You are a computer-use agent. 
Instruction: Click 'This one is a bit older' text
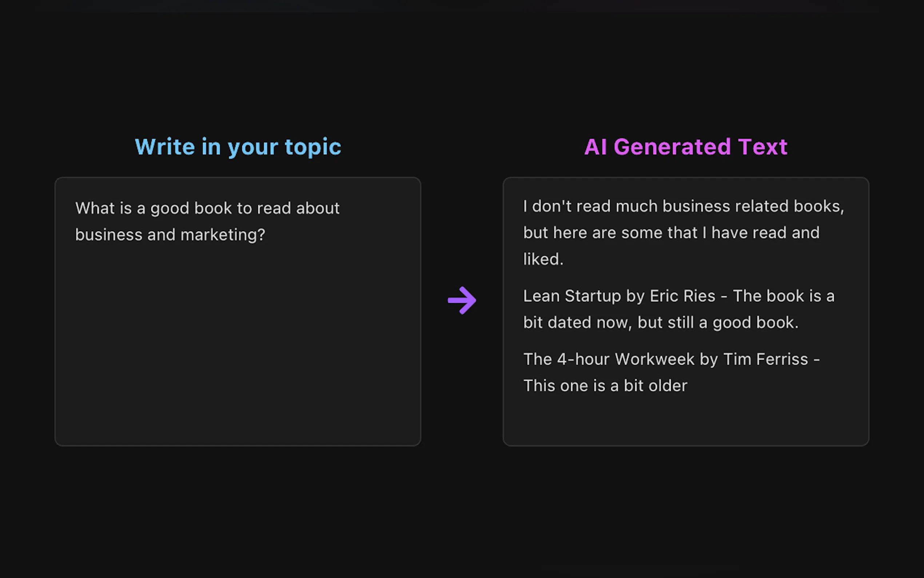pos(605,386)
